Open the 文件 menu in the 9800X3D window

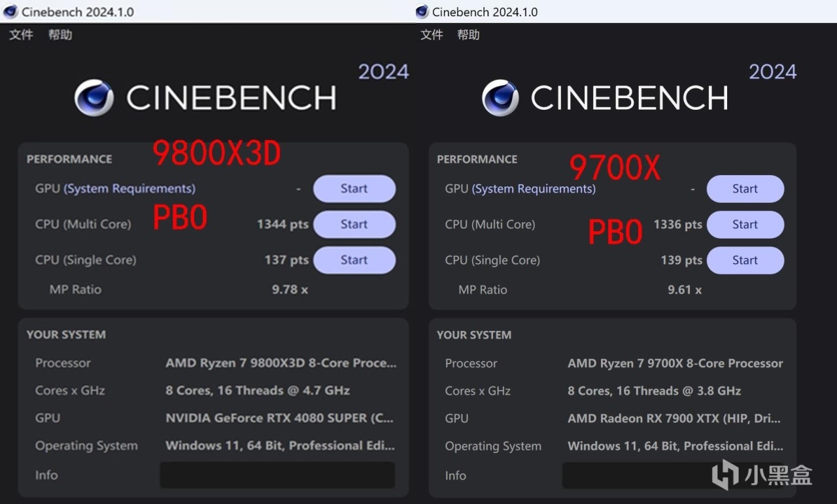click(x=21, y=35)
